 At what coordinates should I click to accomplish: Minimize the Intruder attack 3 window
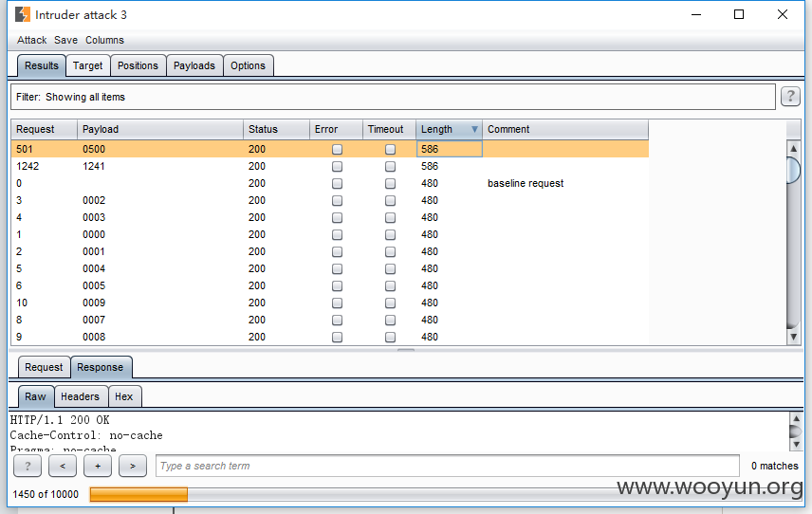(x=696, y=14)
